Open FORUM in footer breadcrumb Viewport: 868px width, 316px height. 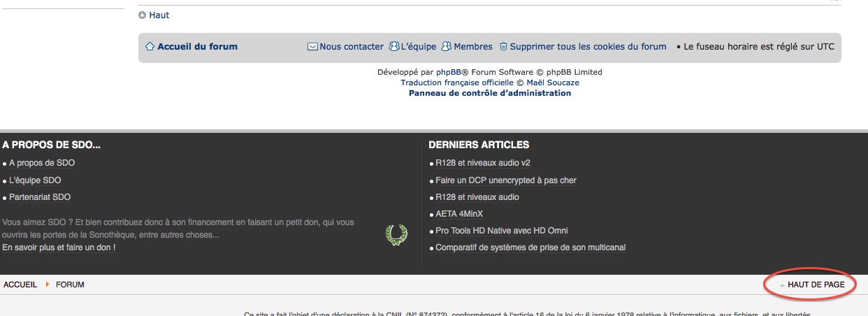click(x=70, y=285)
